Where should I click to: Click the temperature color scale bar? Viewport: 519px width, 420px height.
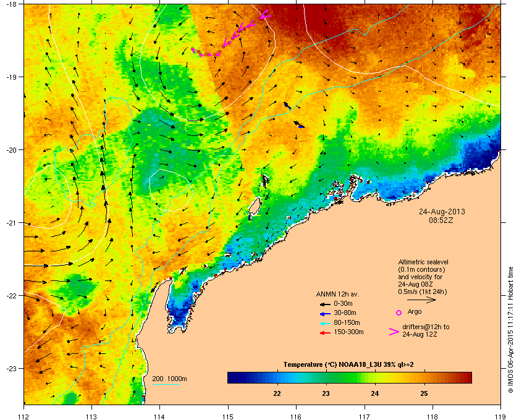pyautogui.click(x=350, y=377)
